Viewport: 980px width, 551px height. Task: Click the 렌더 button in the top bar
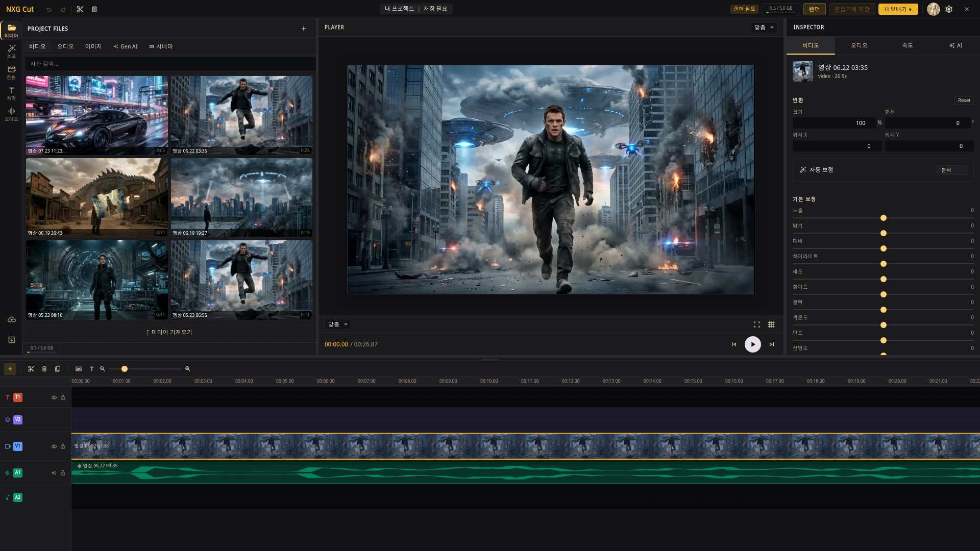coord(814,9)
